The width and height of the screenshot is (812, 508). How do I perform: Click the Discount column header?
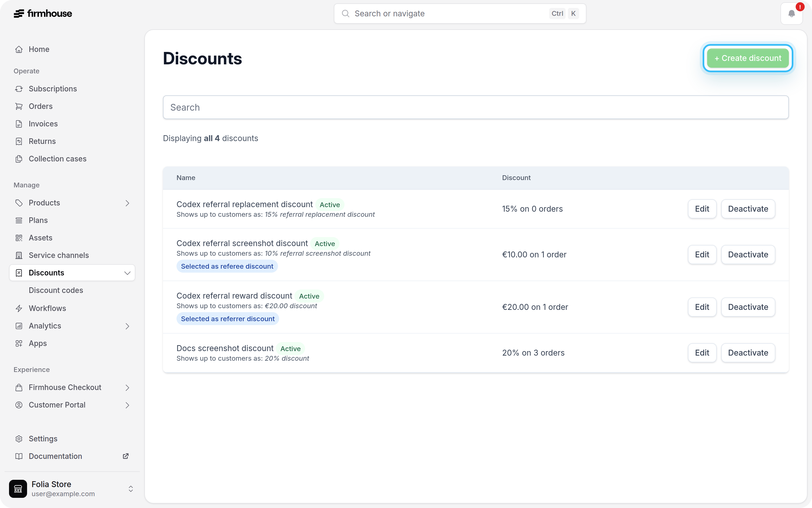(516, 178)
